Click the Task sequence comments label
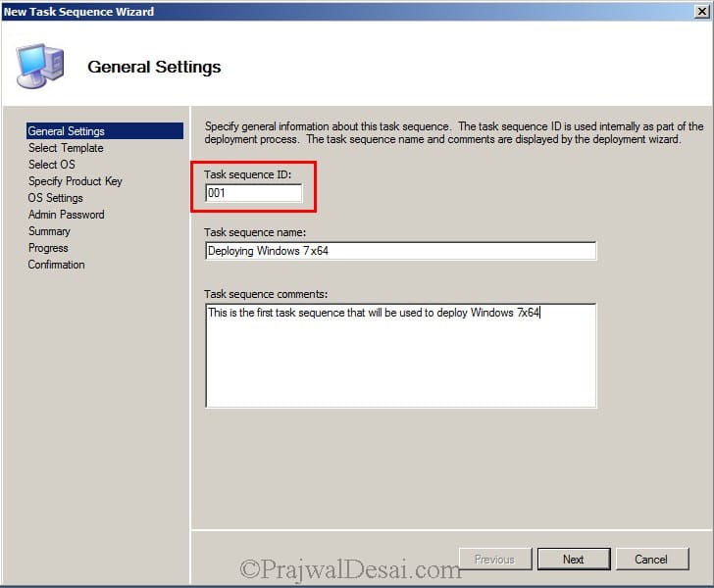Screen dimensions: 714x588 tap(266, 294)
